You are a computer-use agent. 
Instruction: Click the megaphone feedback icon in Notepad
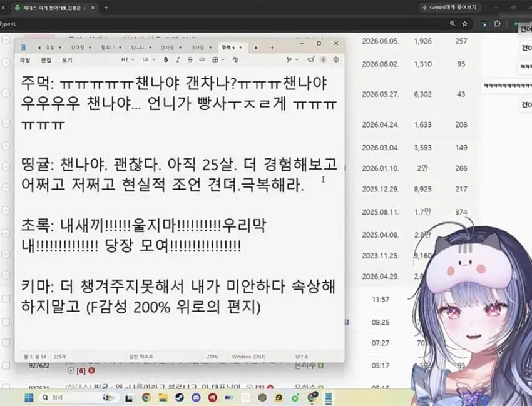point(311,59)
